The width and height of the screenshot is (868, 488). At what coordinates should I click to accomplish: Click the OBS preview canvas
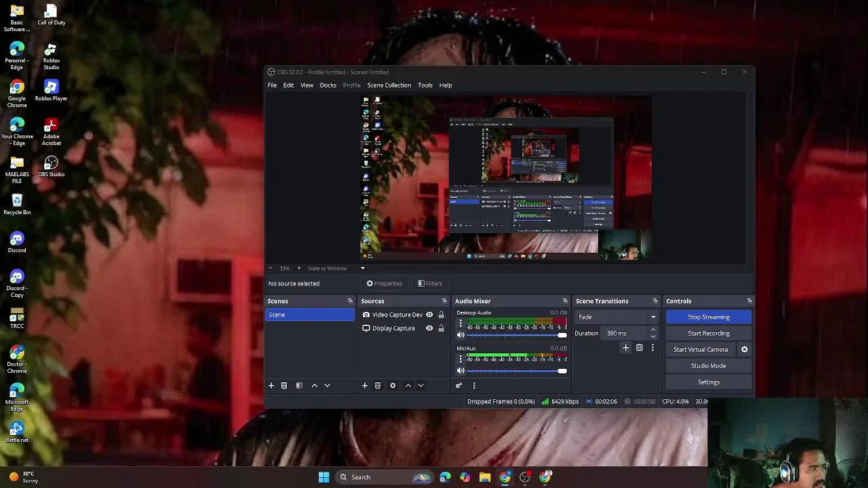[x=506, y=178]
